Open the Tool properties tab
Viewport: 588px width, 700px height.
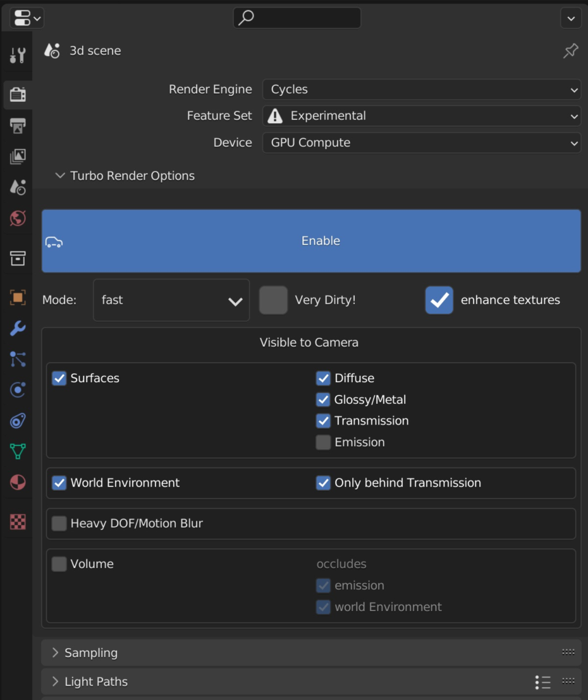[17, 55]
